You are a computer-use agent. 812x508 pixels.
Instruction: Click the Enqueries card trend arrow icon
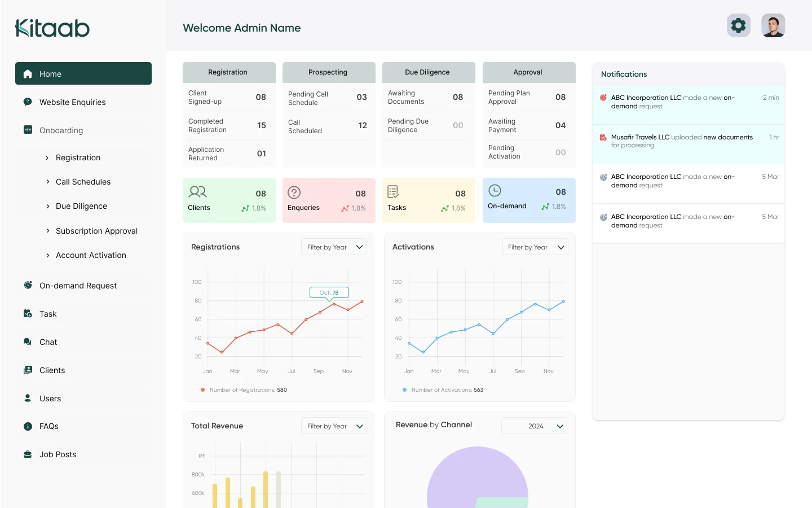tap(345, 208)
